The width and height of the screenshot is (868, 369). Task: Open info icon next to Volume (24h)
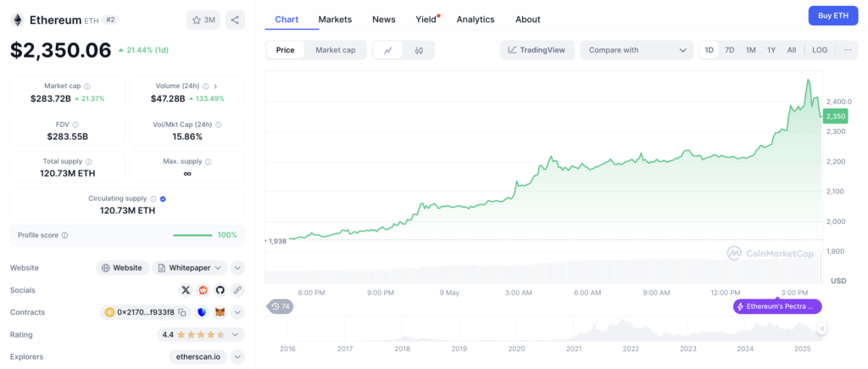(205, 86)
